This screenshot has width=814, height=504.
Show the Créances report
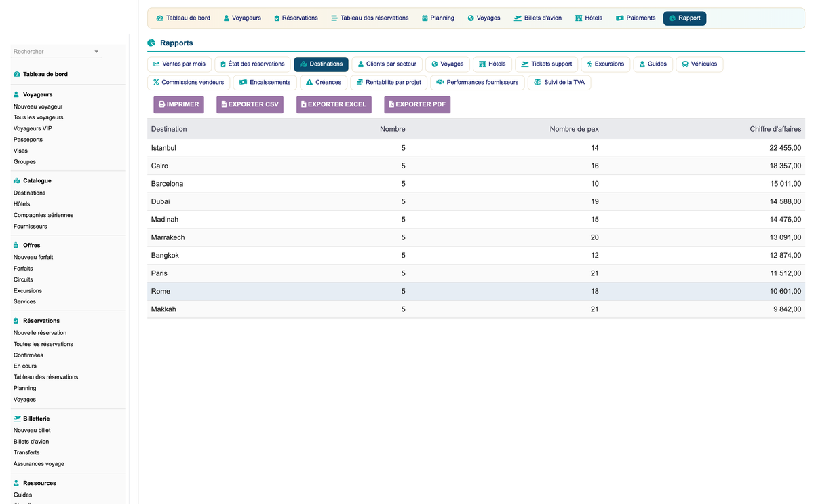coord(324,83)
